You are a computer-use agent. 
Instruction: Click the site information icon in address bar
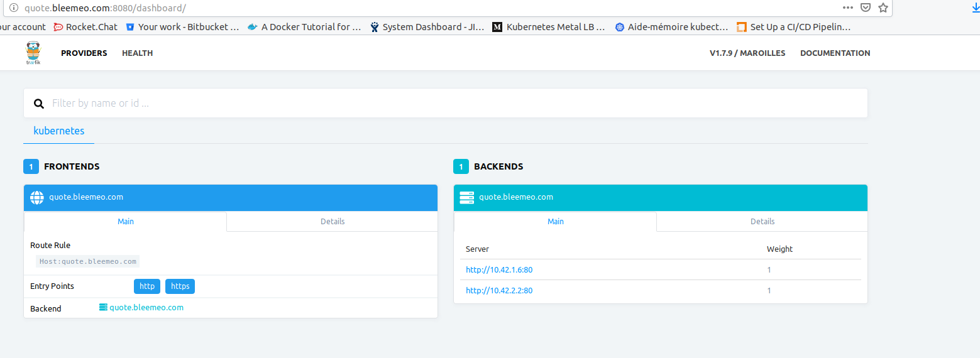(x=13, y=8)
